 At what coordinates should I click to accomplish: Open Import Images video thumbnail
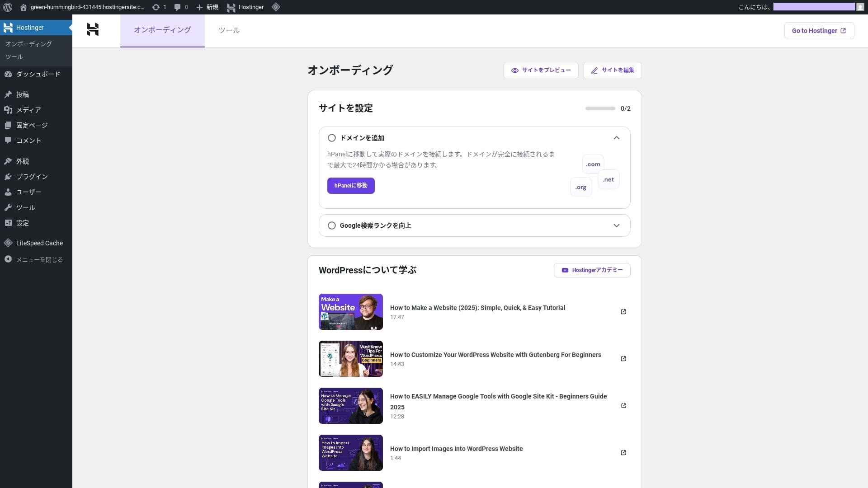coord(351,453)
